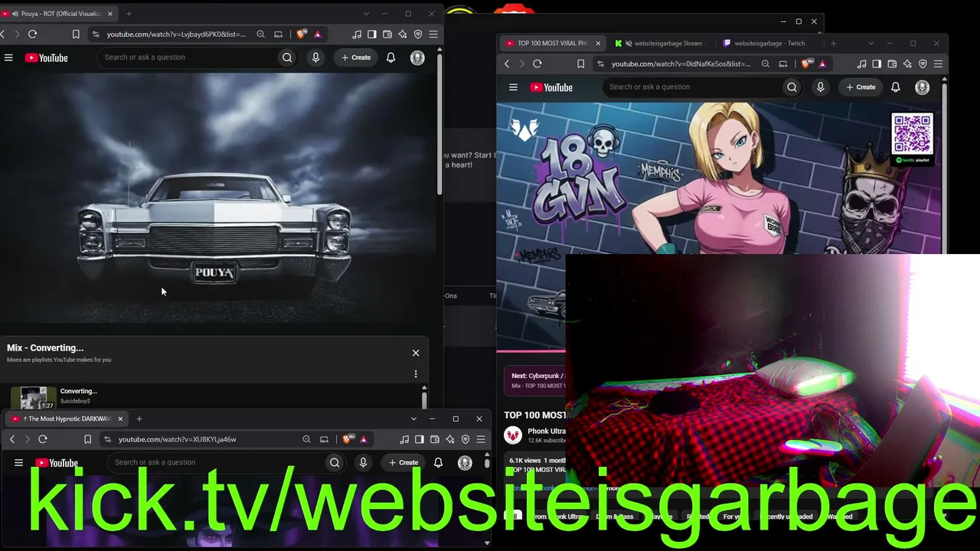This screenshot has width=980, height=551.
Task: Click the Pouya window page scrollbar
Action: (x=439, y=122)
